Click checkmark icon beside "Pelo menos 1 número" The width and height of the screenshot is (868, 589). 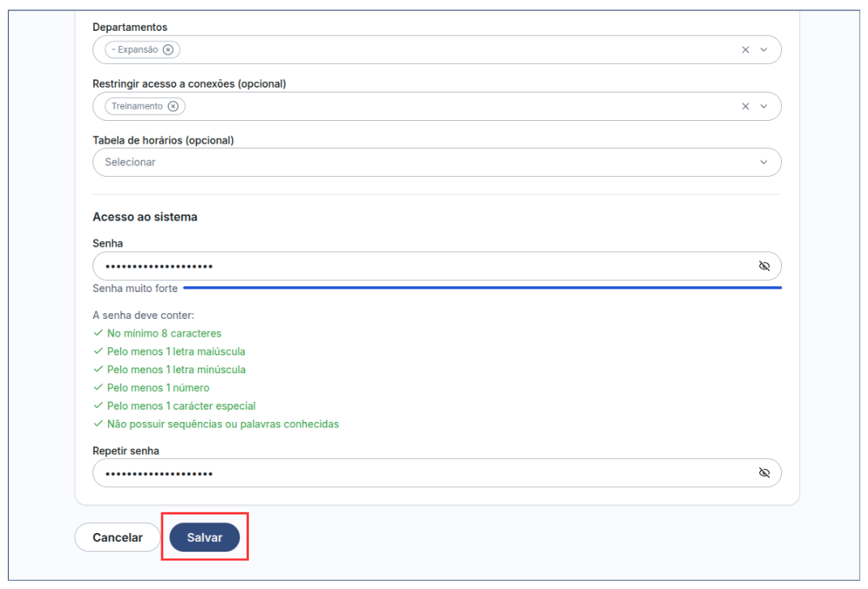point(98,388)
